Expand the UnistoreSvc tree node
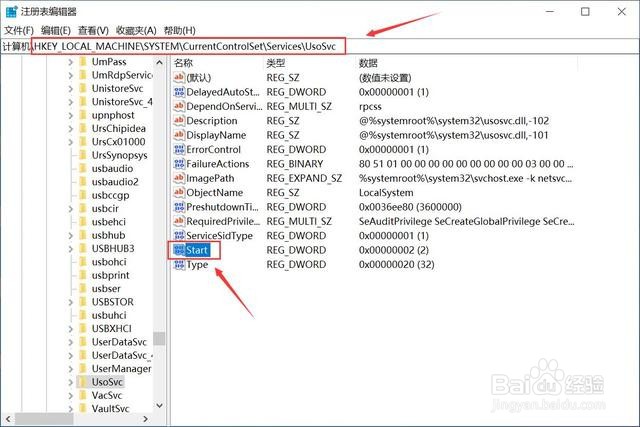The image size is (640, 427). click(x=71, y=89)
